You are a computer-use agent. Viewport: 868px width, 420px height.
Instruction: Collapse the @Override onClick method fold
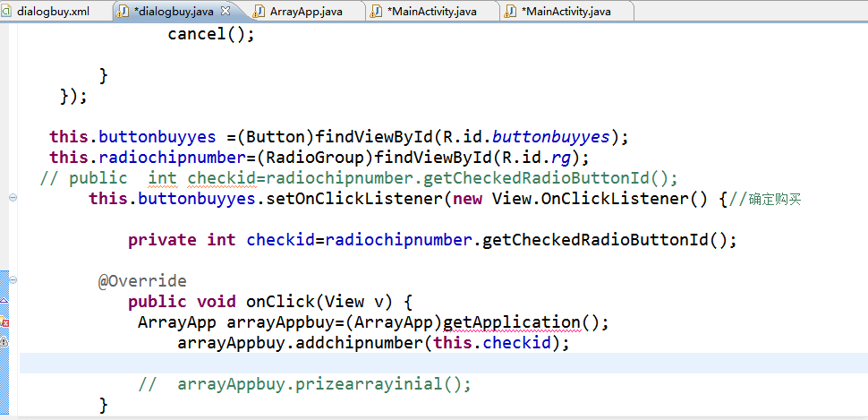pyautogui.click(x=12, y=280)
